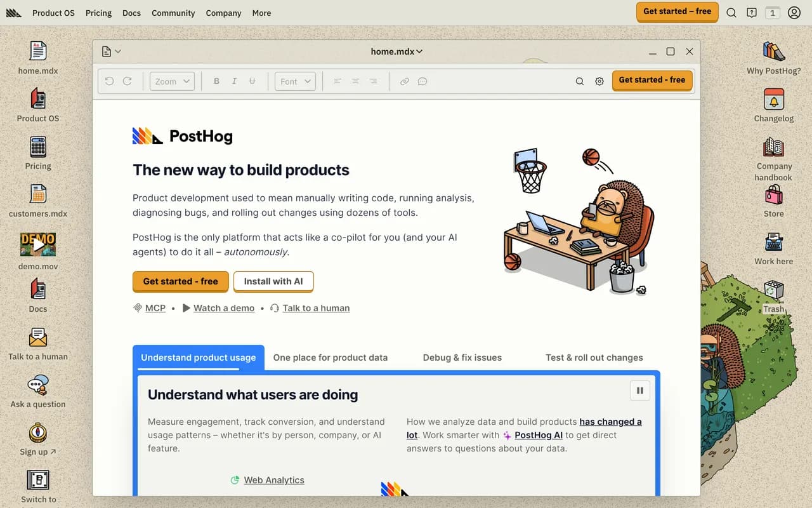Open the Company menu
This screenshot has height=508, width=812.
(223, 13)
